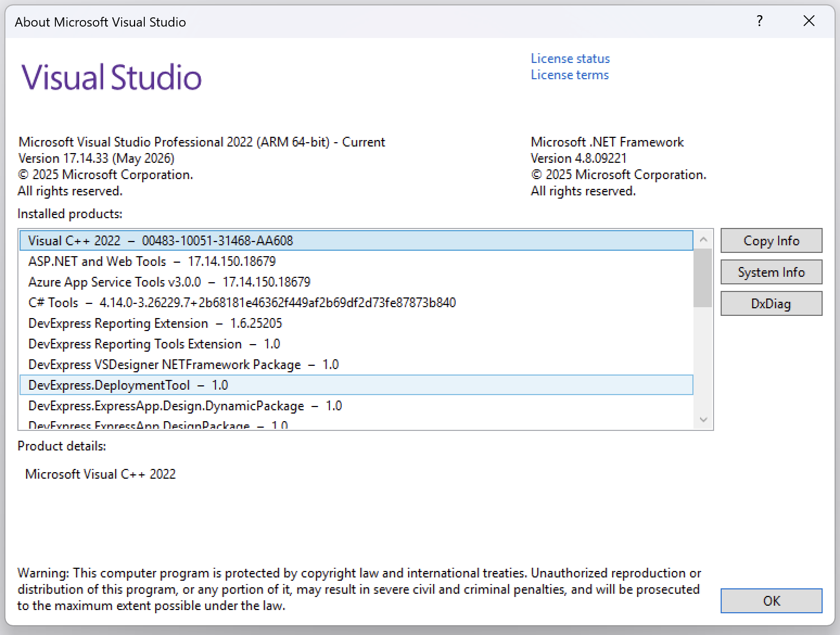Confirm with the OK button

[x=771, y=601]
